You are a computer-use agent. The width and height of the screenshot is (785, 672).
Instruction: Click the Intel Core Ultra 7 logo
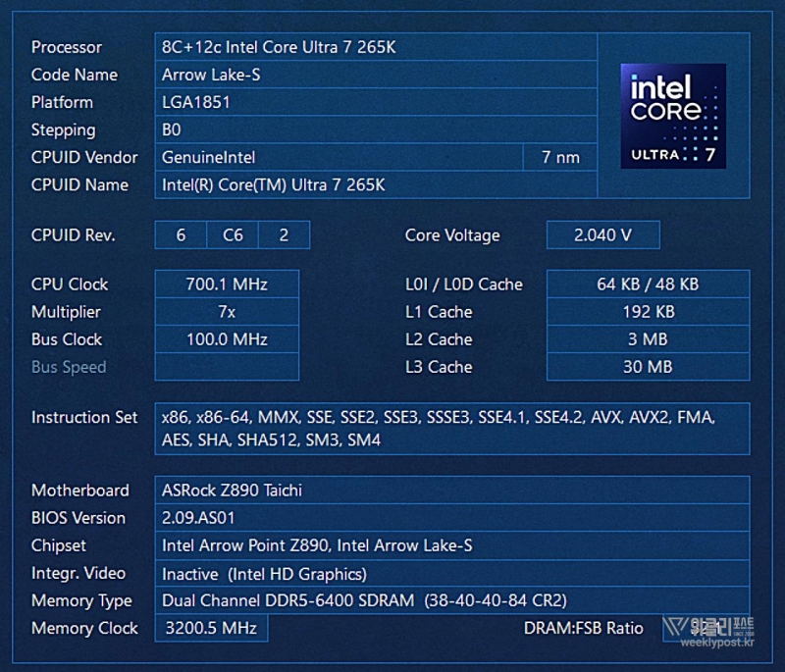coord(673,116)
